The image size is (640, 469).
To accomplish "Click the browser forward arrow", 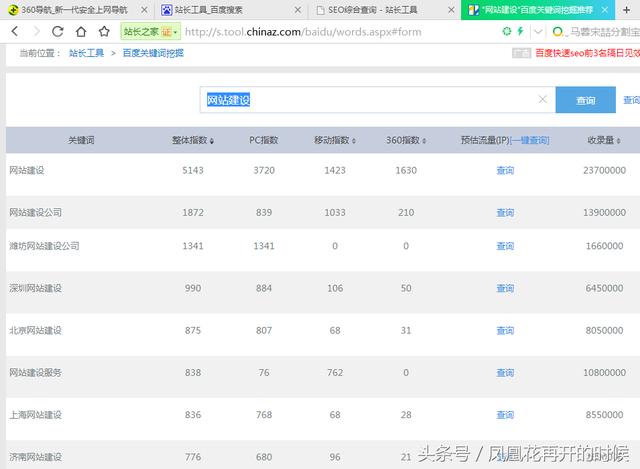I will 37,31.
